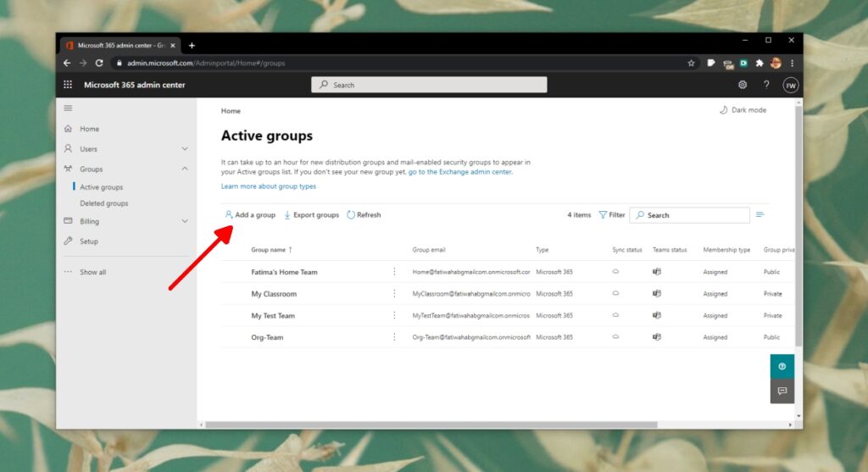Open more actions for My Classroom
The height and width of the screenshot is (472, 868).
[x=394, y=293]
